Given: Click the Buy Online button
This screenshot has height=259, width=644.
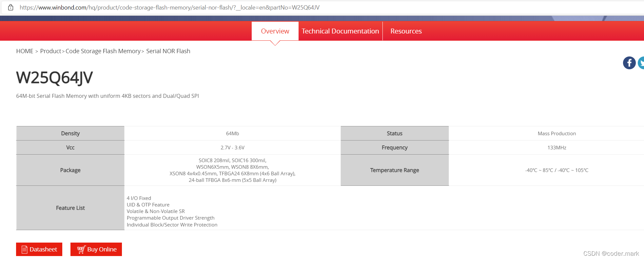Looking at the screenshot, I should coord(96,249).
